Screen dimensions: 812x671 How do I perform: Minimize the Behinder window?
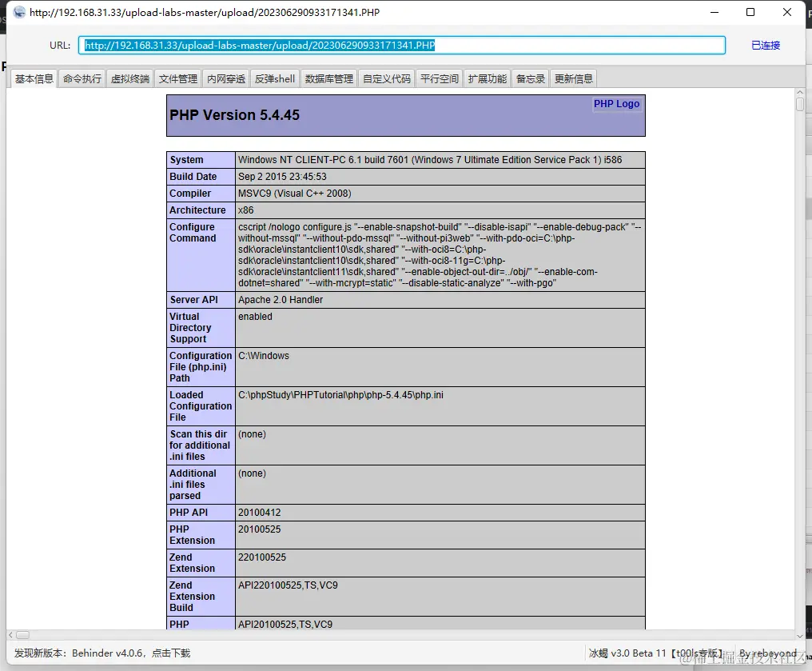[714, 12]
